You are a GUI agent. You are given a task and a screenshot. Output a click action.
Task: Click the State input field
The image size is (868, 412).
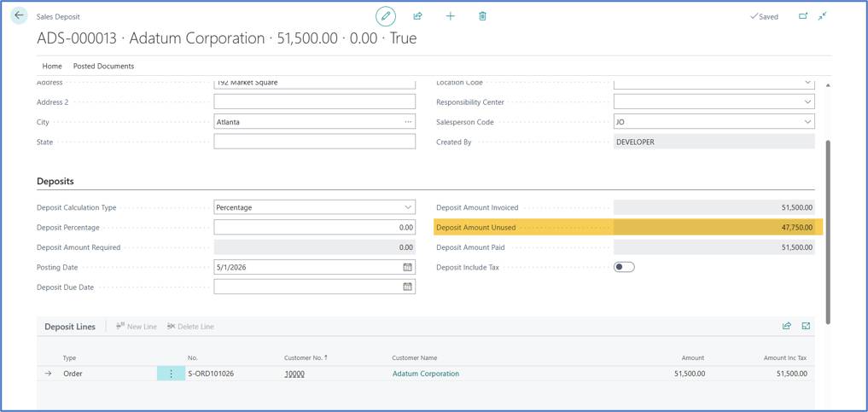(x=314, y=142)
